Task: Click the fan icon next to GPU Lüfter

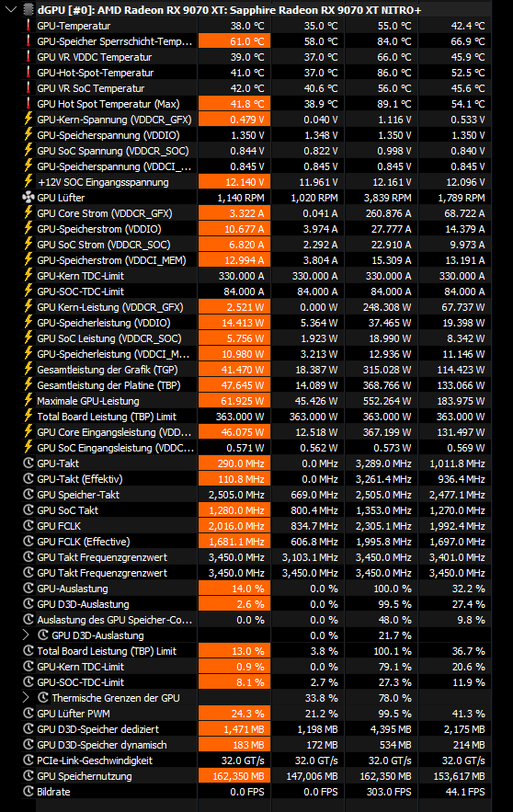Action: click(x=28, y=198)
